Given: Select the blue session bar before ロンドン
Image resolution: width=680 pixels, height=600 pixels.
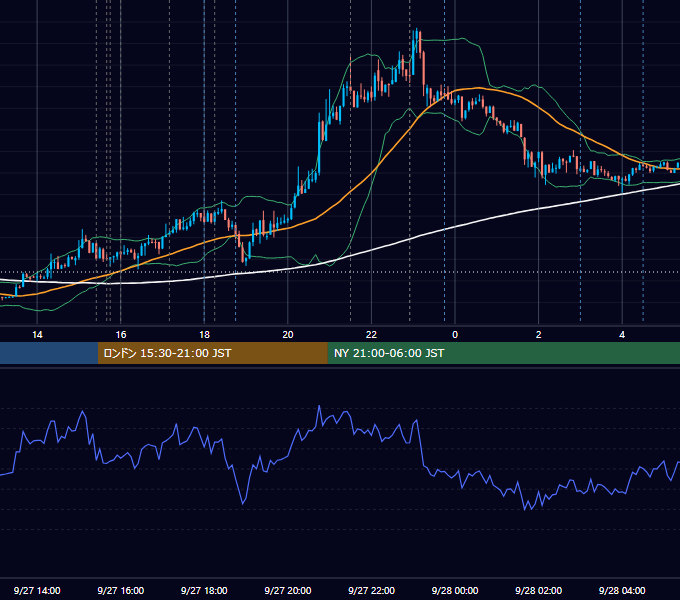Looking at the screenshot, I should tap(49, 353).
